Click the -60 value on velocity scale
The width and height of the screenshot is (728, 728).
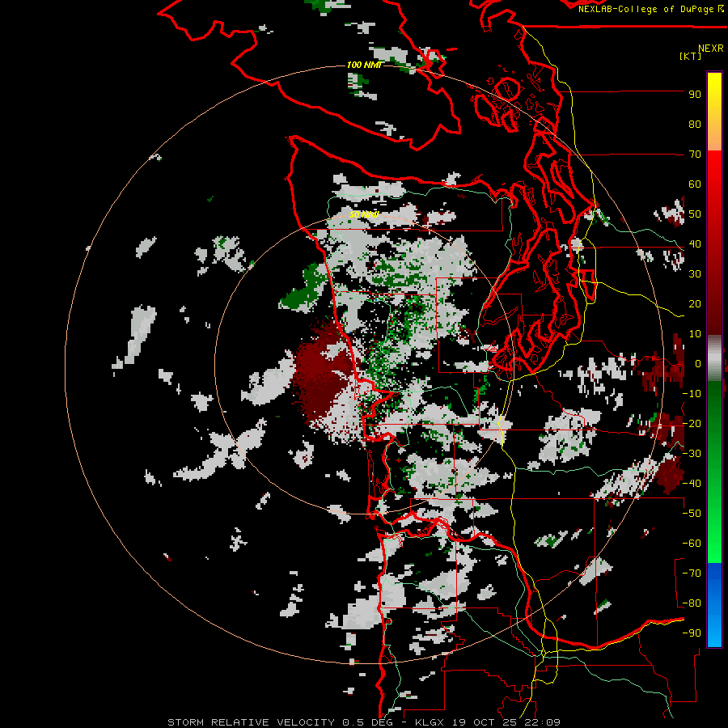(692, 544)
